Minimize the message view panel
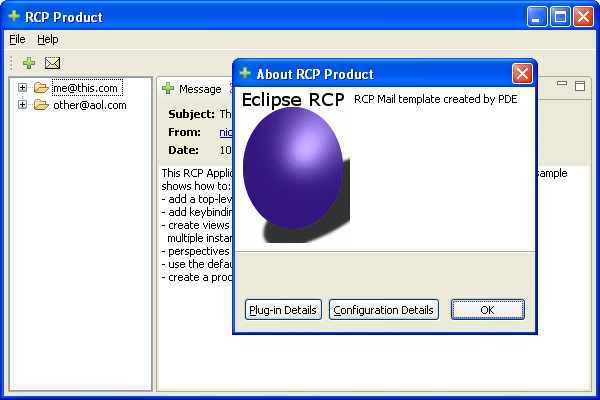600x400 pixels. click(562, 83)
